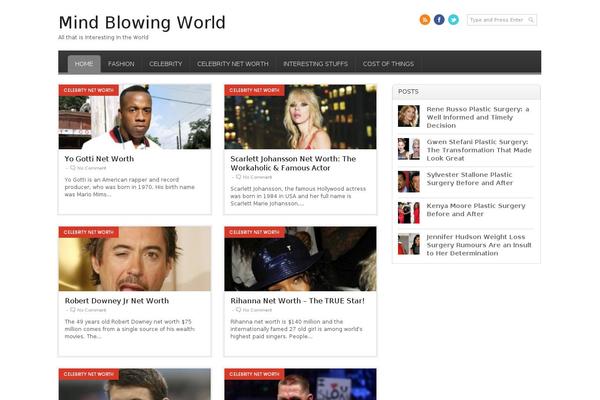Image resolution: width=600 pixels, height=400 pixels.
Task: Click the Scarlett Johansson article photo
Action: (300, 117)
